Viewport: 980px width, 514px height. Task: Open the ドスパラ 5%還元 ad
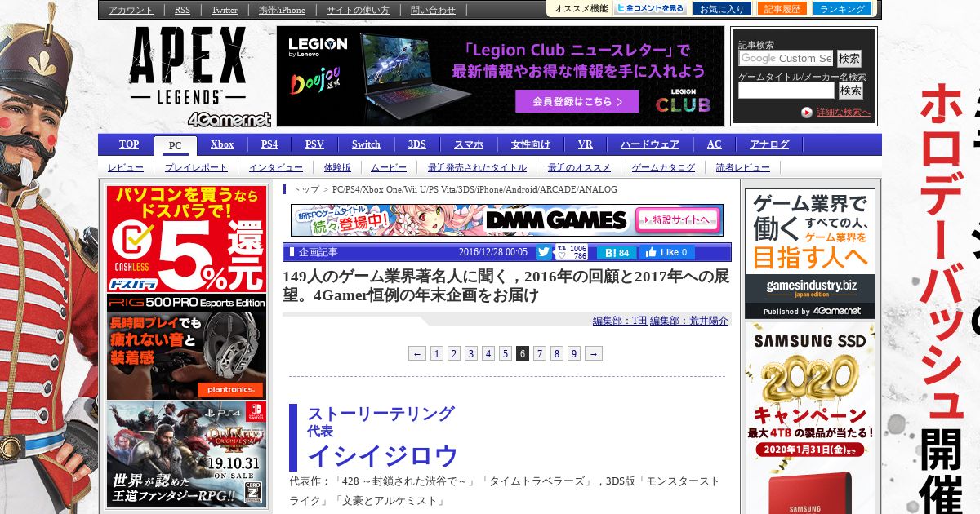point(187,239)
